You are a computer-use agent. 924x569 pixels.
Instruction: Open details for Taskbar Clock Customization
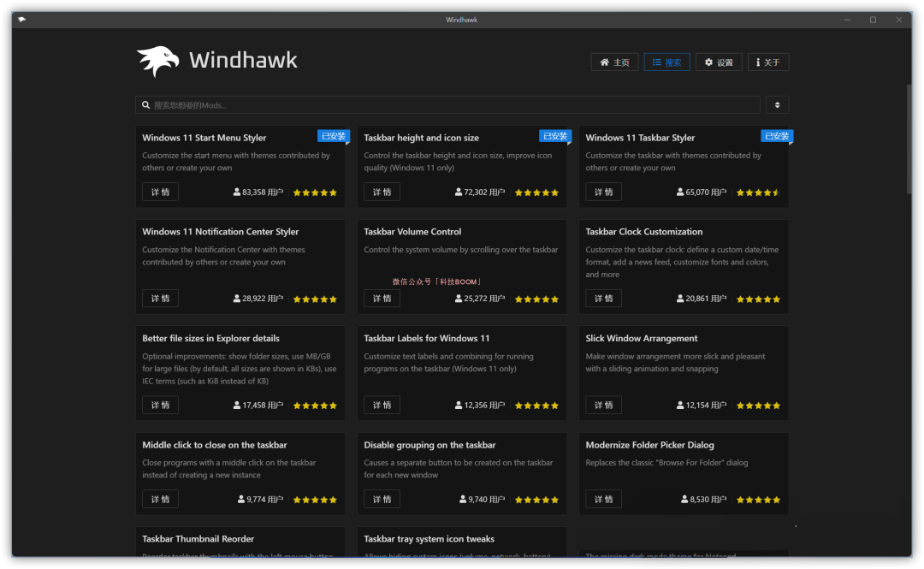coord(603,299)
